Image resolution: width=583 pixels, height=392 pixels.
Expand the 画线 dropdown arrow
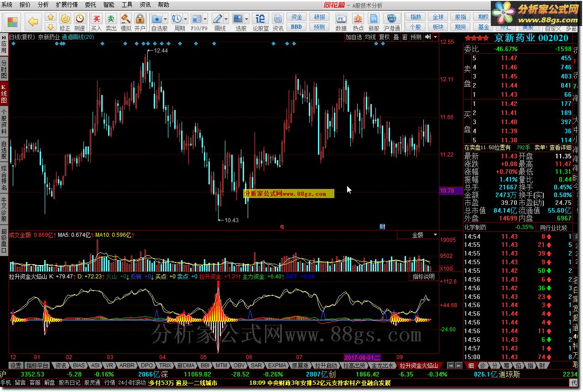pos(226,19)
